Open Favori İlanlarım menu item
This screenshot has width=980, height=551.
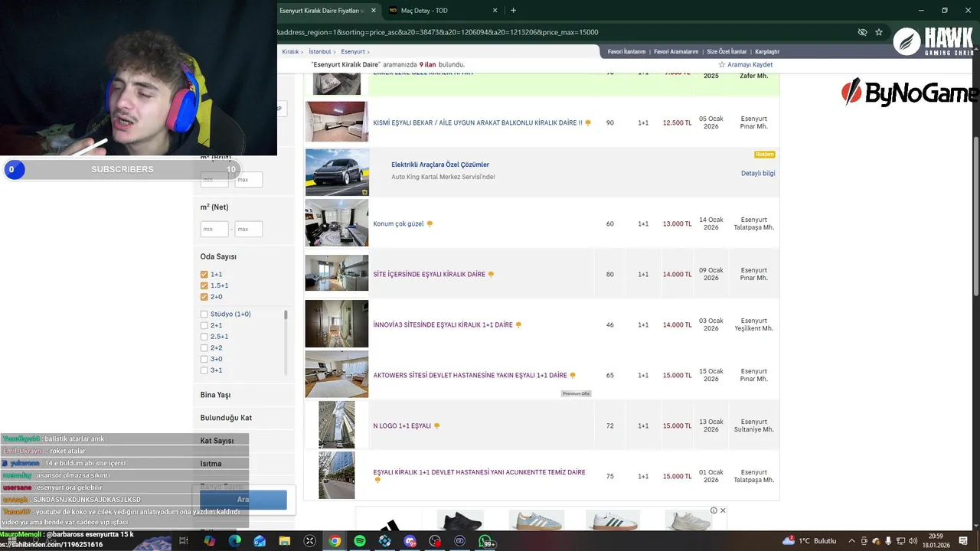626,52
